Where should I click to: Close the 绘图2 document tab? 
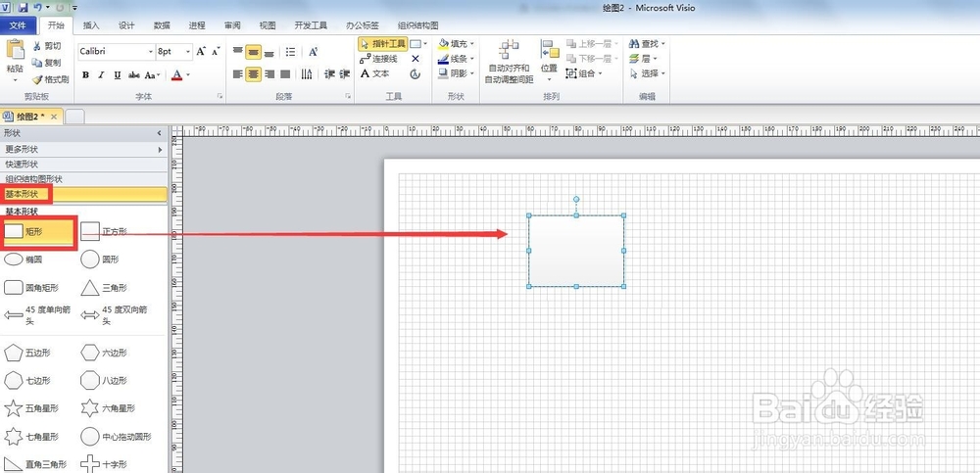[54, 117]
